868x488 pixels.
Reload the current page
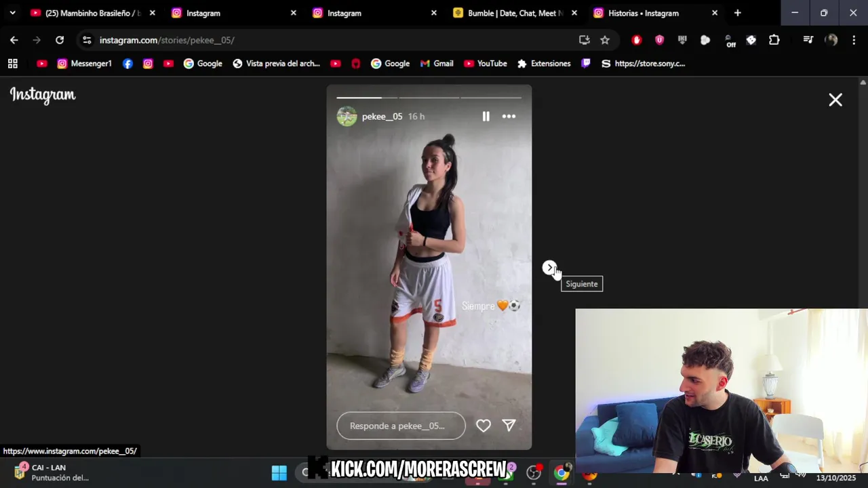pos(60,40)
